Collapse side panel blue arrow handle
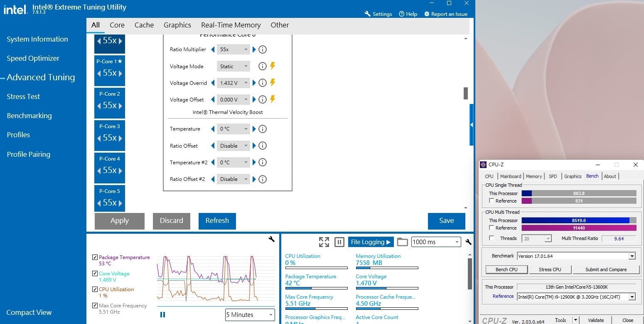This screenshot has height=324, width=644. point(472,125)
